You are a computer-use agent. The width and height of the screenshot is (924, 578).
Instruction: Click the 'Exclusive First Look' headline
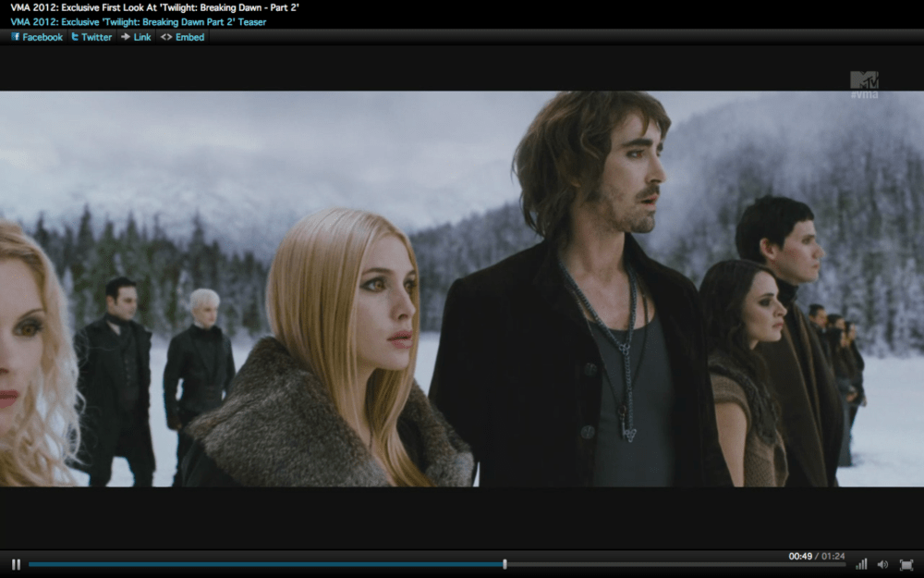point(154,7)
